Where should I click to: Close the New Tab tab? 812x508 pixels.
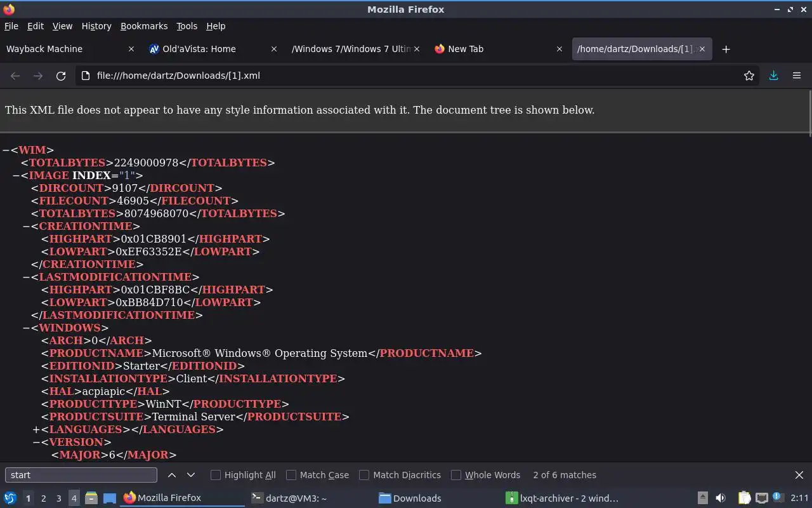coord(560,49)
